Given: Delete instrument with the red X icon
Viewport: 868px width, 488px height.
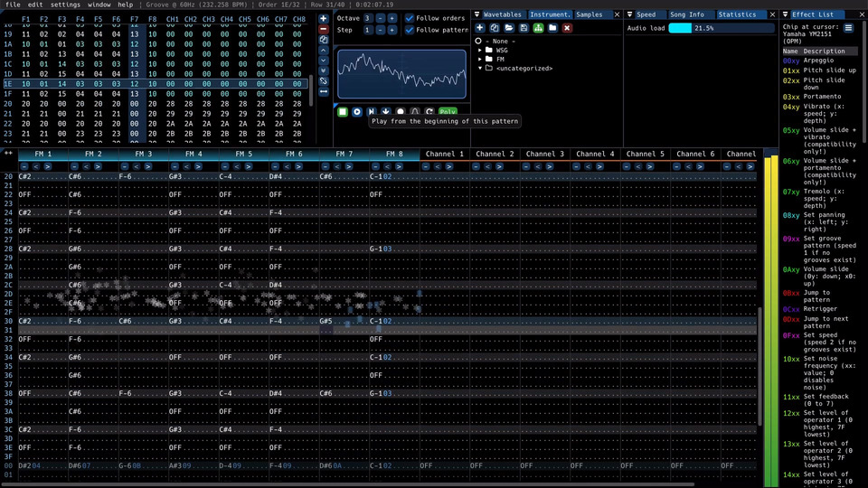Looking at the screenshot, I should click(567, 28).
